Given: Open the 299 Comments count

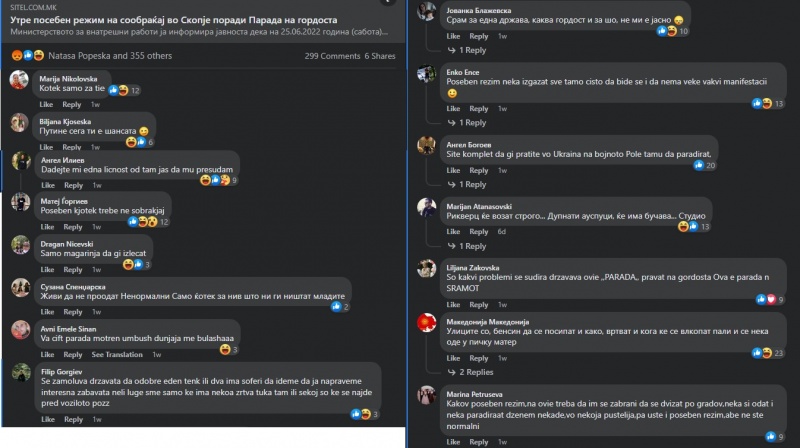Looking at the screenshot, I should tap(332, 56).
